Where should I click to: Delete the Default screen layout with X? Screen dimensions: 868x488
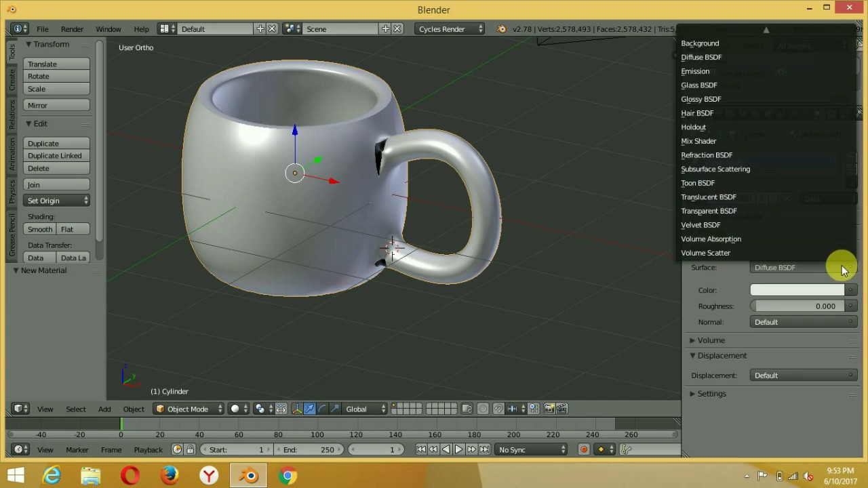[x=272, y=29]
